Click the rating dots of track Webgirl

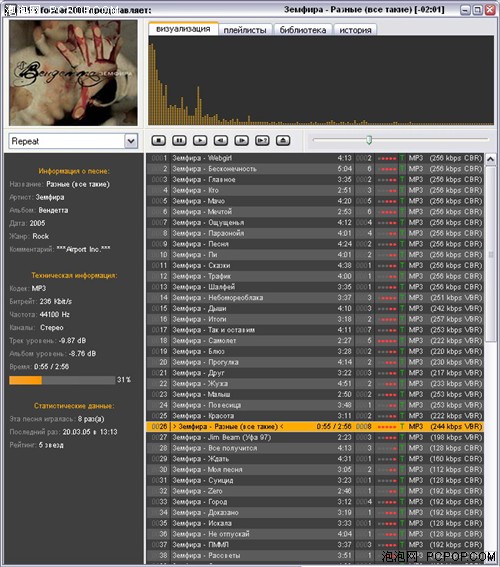click(387, 158)
